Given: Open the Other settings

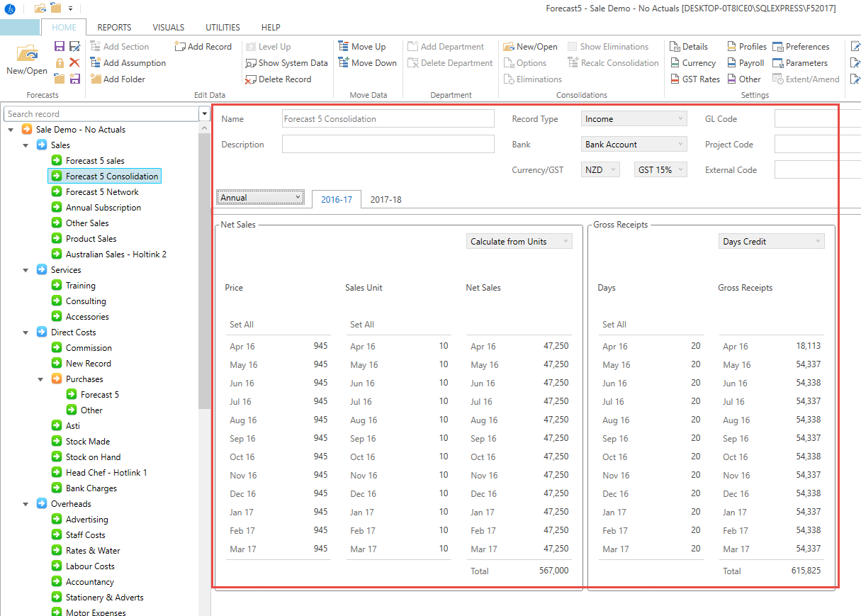Looking at the screenshot, I should point(743,79).
